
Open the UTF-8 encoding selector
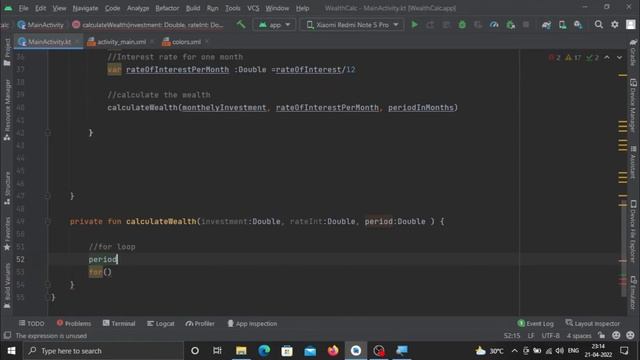click(x=551, y=336)
